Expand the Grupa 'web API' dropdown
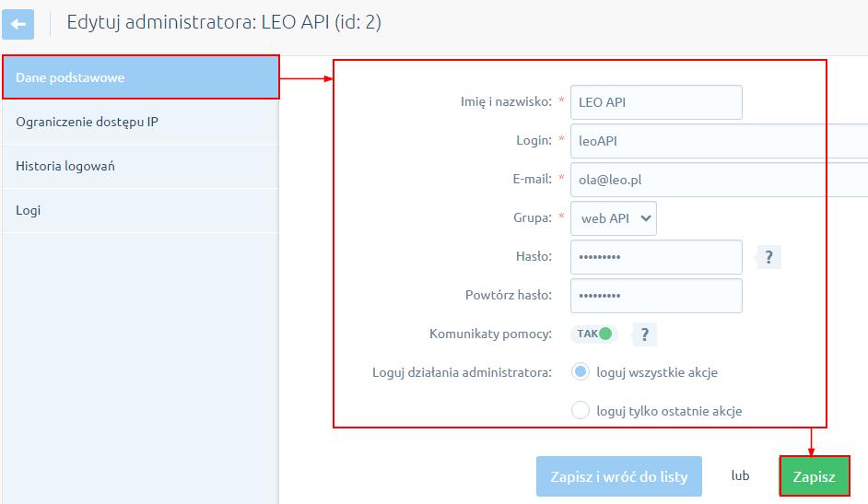868x504 pixels. tap(614, 218)
